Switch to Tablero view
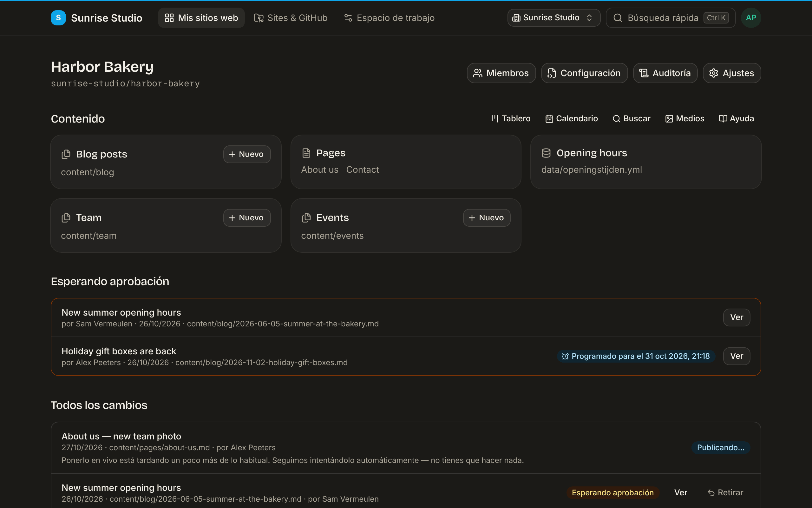 coord(511,119)
